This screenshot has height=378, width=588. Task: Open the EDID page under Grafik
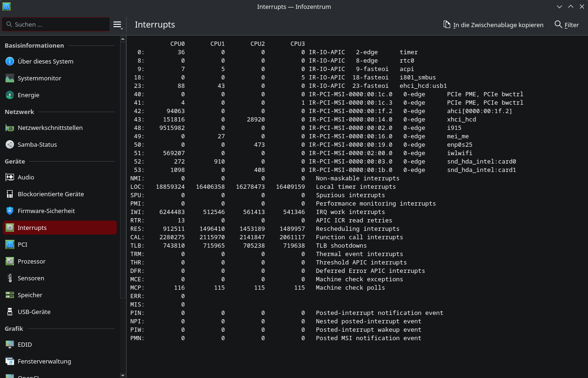[x=60, y=344]
